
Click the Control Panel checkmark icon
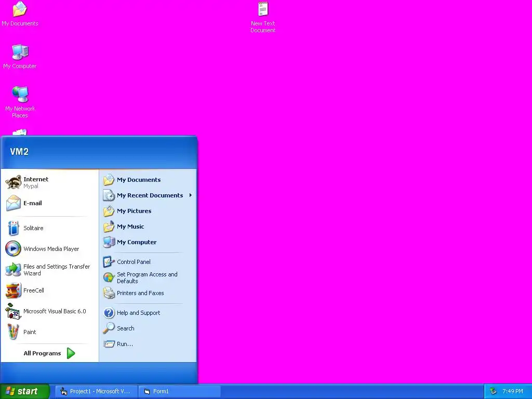pyautogui.click(x=109, y=262)
